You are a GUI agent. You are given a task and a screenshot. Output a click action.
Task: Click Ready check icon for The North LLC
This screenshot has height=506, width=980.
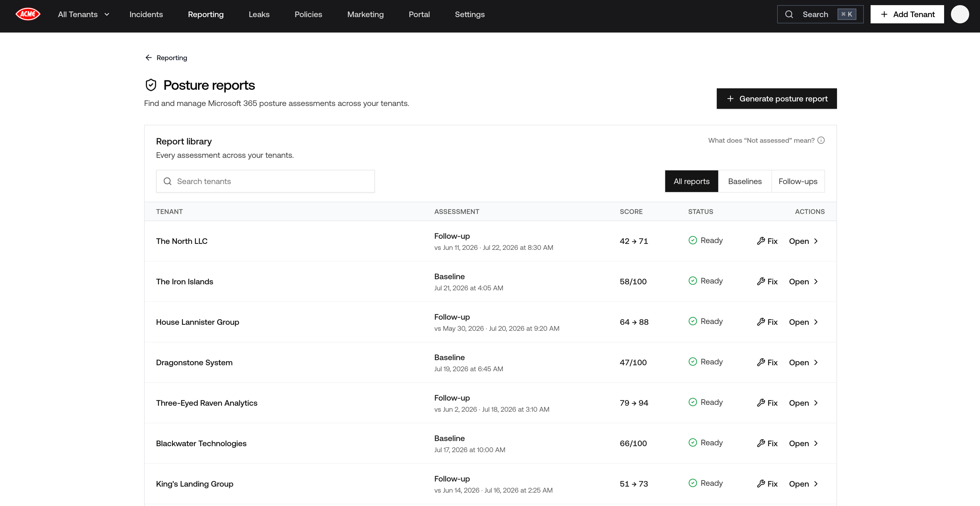[x=693, y=240]
